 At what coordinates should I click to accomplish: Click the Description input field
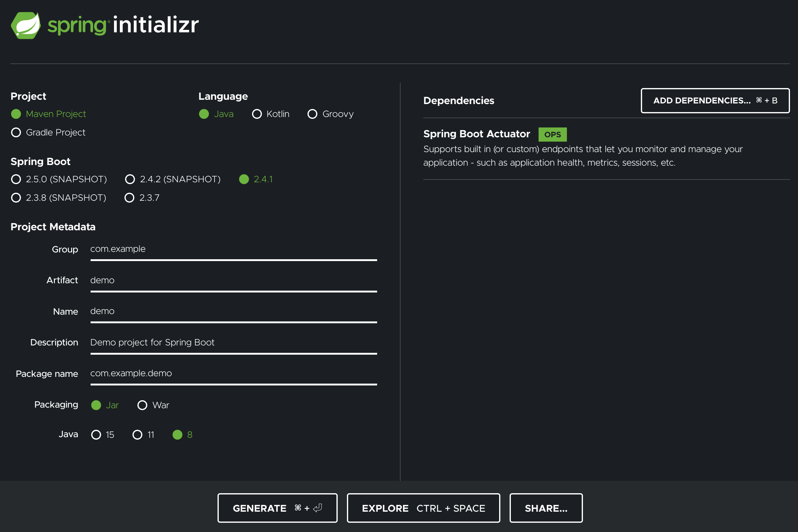pos(233,343)
